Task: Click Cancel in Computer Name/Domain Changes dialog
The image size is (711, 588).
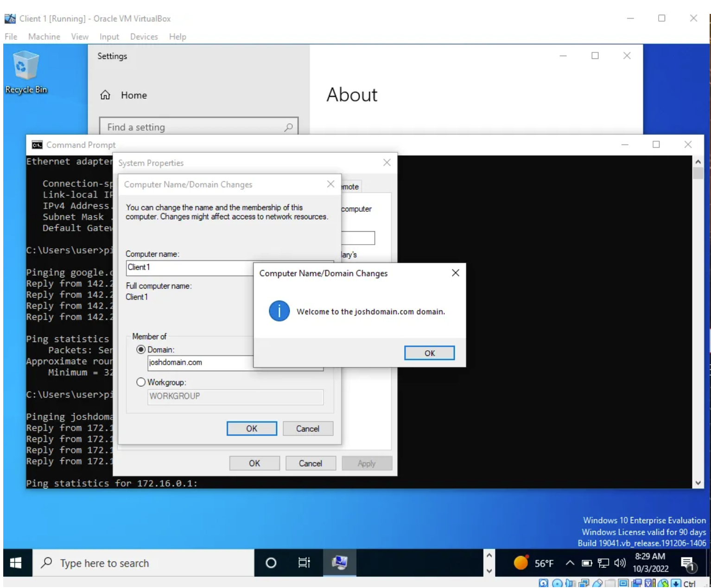Action: 308,429
